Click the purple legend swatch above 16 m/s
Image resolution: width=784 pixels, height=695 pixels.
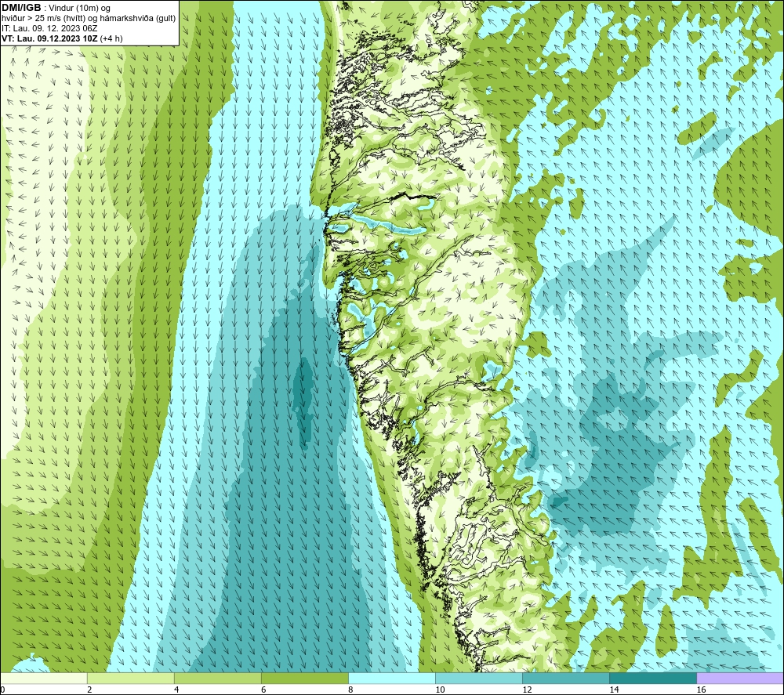tap(740, 678)
